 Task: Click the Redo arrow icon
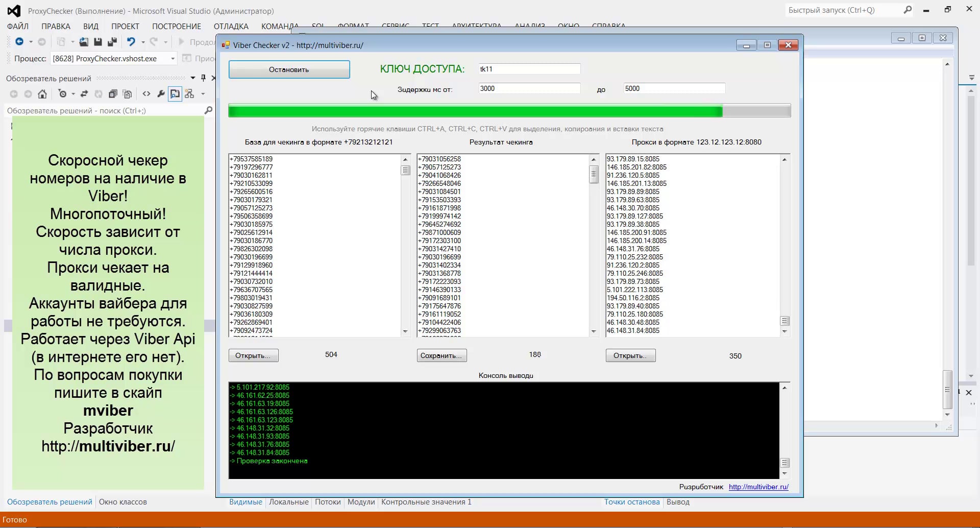click(154, 42)
